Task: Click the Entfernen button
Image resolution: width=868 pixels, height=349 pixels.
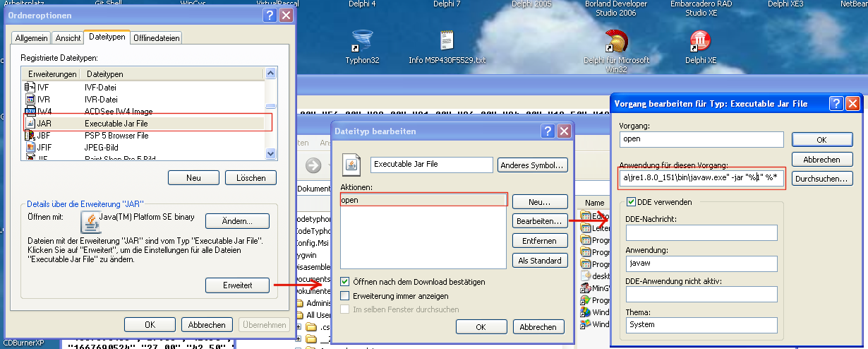Action: [541, 241]
